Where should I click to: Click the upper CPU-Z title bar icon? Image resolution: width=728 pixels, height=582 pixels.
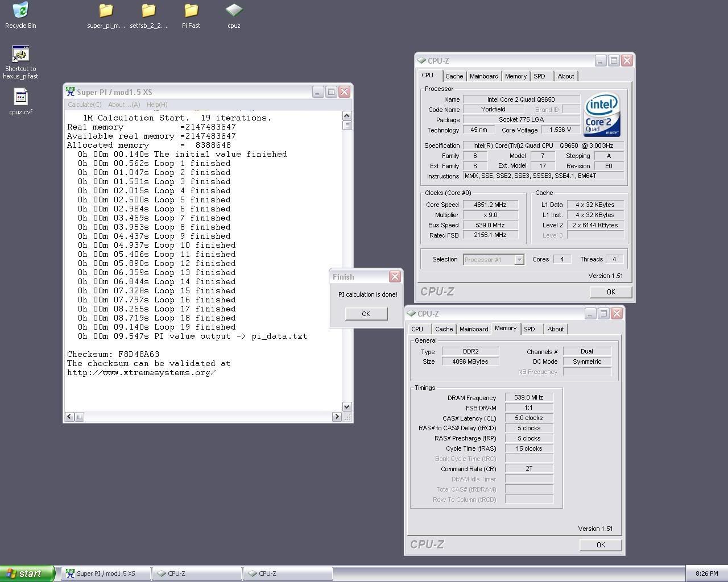tap(421, 60)
